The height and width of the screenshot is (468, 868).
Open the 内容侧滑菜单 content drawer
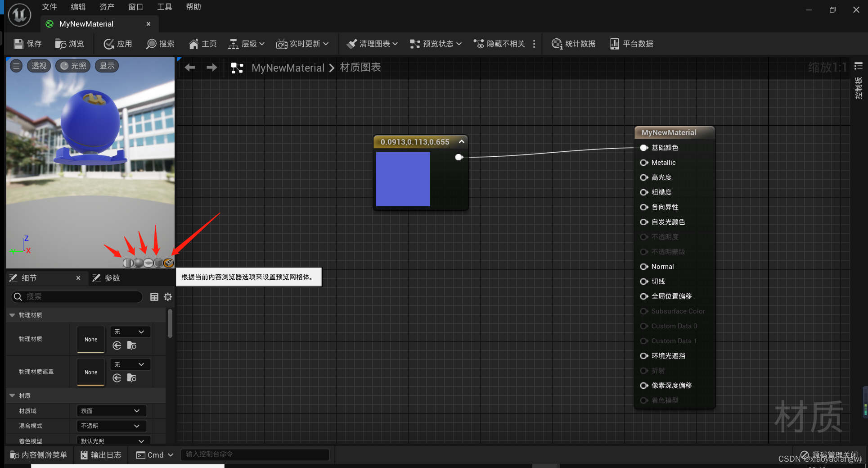[39, 455]
